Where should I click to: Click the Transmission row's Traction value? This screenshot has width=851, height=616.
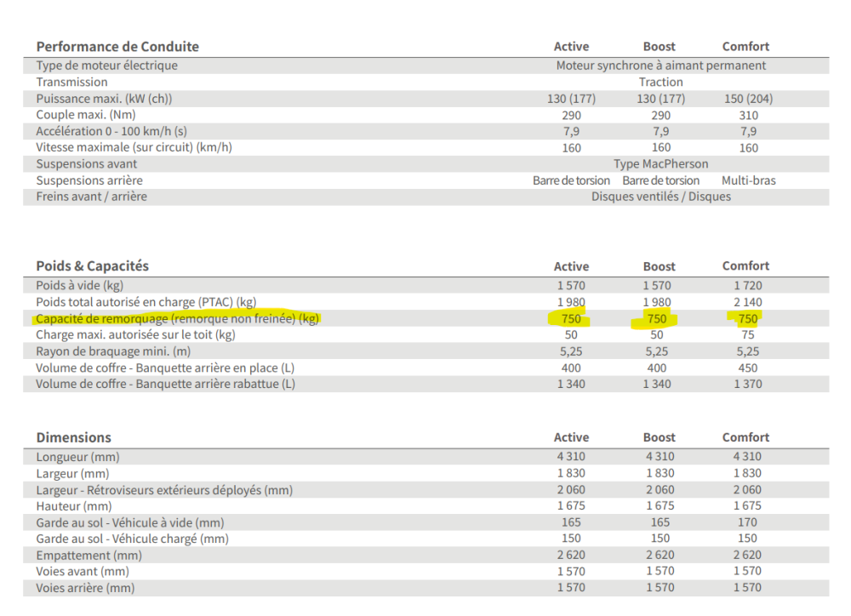pyautogui.click(x=660, y=83)
